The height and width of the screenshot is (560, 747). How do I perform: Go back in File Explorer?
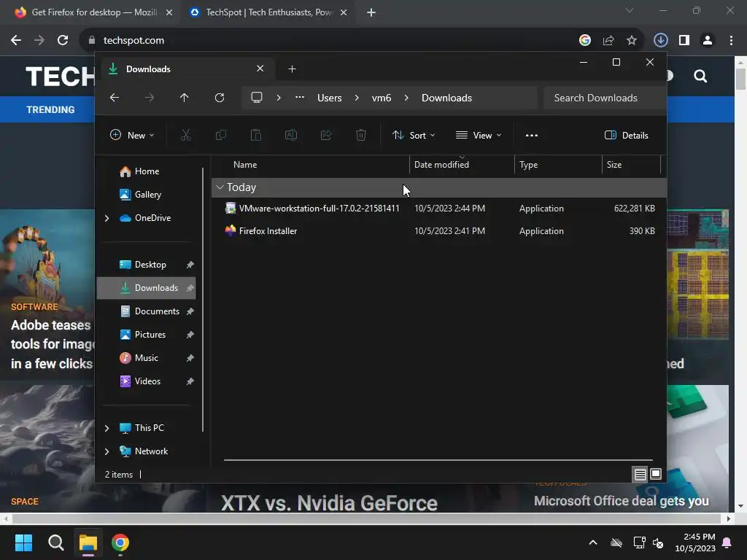tap(115, 98)
